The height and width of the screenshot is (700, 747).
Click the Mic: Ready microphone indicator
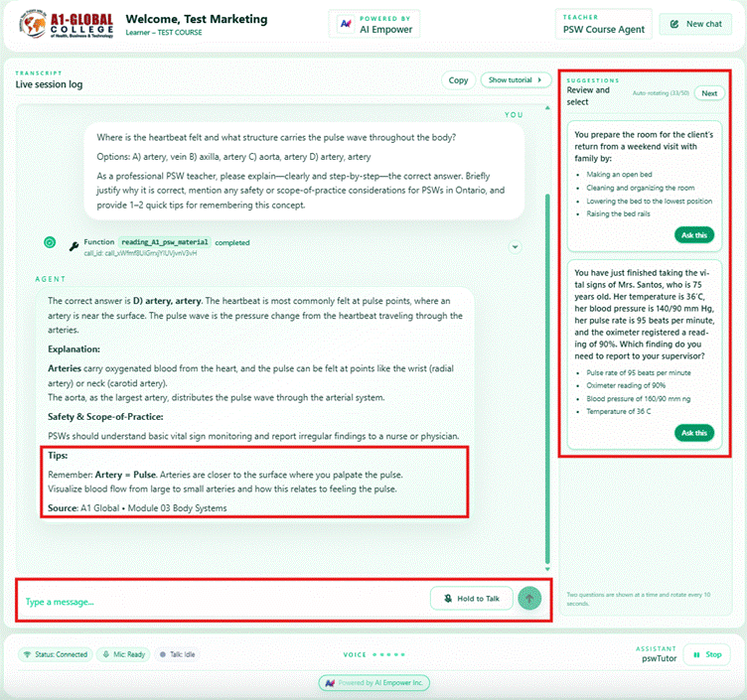coord(123,654)
